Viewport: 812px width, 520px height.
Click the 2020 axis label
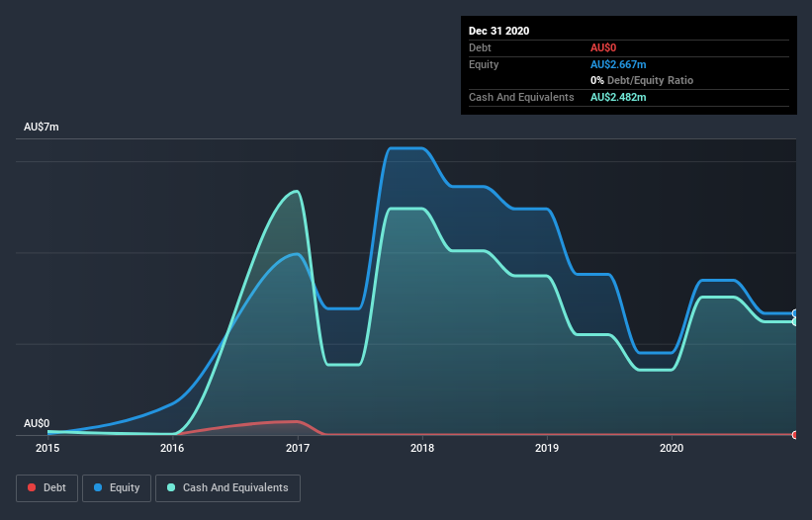coord(672,448)
